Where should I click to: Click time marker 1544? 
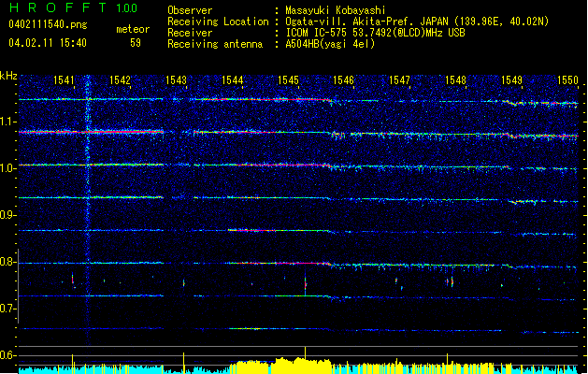232,79
